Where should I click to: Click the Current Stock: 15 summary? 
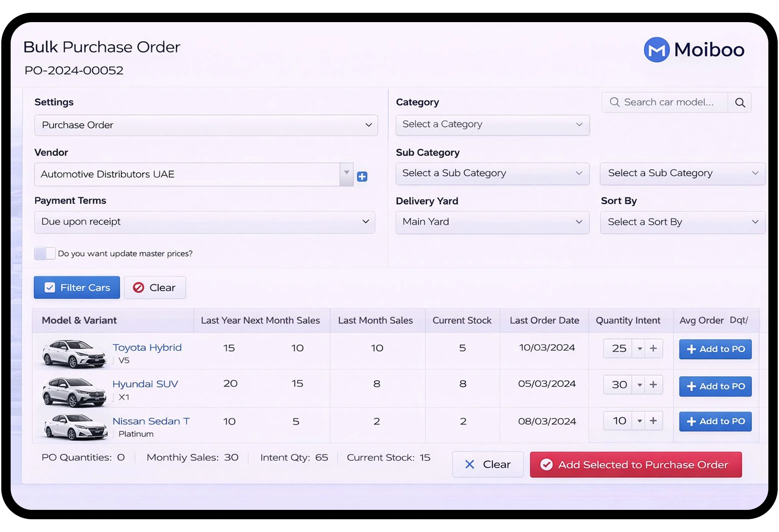[388, 458]
